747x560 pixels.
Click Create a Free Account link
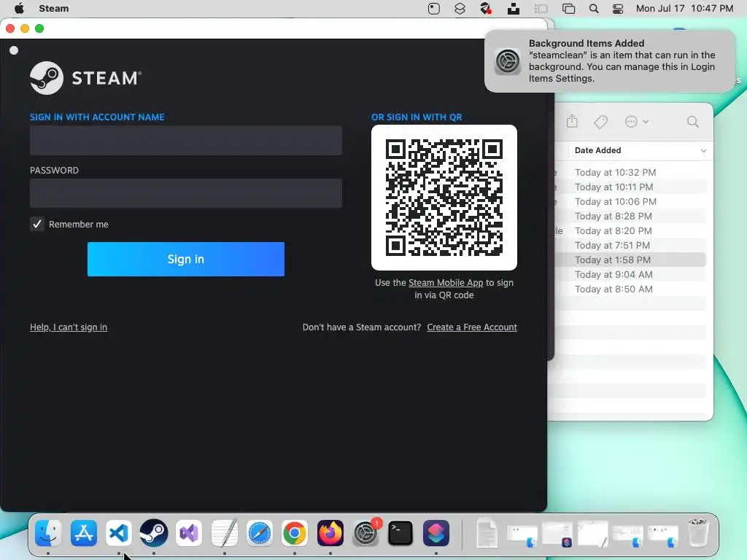click(x=472, y=327)
